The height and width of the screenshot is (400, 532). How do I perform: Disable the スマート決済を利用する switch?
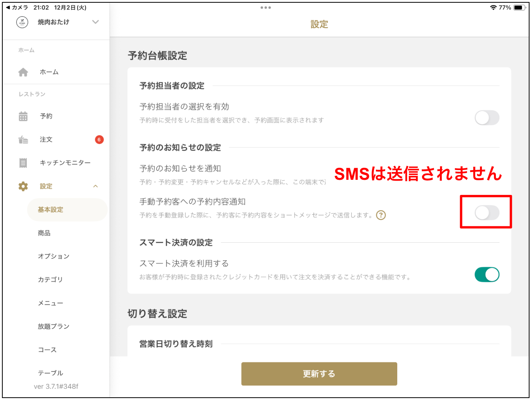(x=487, y=275)
